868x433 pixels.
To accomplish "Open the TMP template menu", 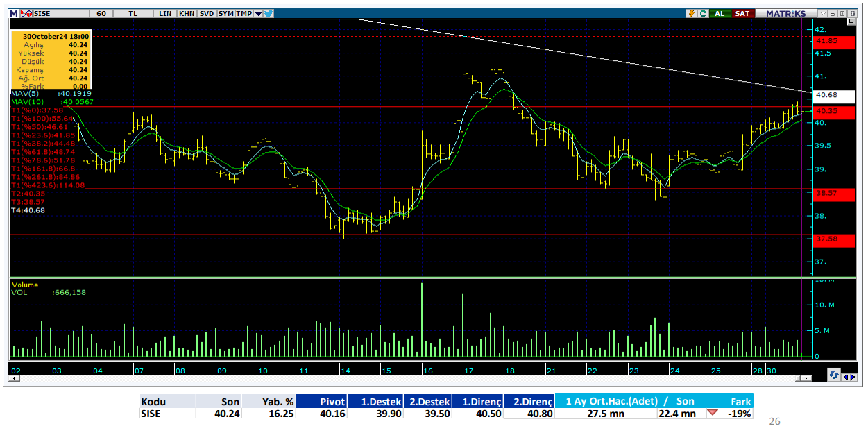I will coord(244,13).
